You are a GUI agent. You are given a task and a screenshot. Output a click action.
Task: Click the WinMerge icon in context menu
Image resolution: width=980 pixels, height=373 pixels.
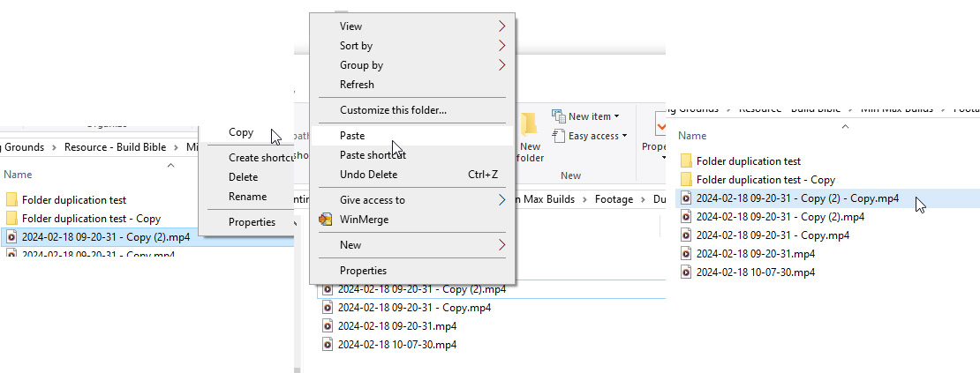(x=326, y=220)
